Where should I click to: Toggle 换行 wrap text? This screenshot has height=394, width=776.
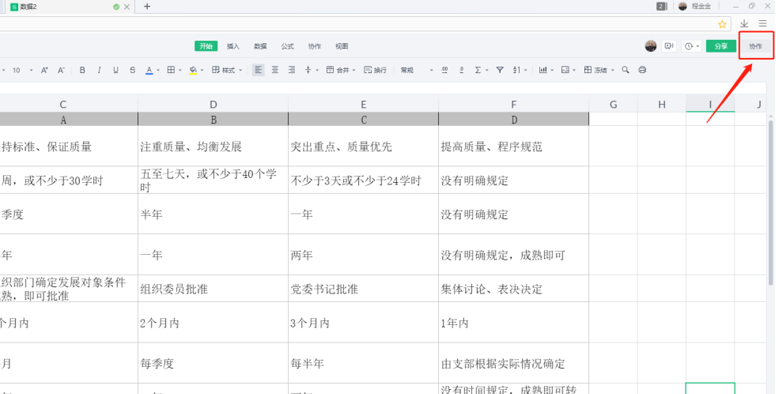point(375,70)
